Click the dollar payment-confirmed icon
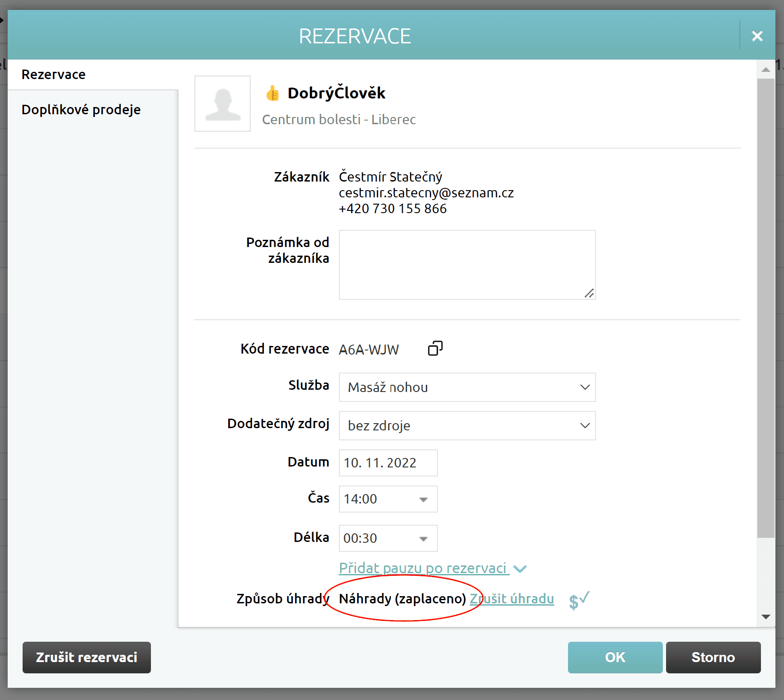This screenshot has width=784, height=700. (x=578, y=599)
